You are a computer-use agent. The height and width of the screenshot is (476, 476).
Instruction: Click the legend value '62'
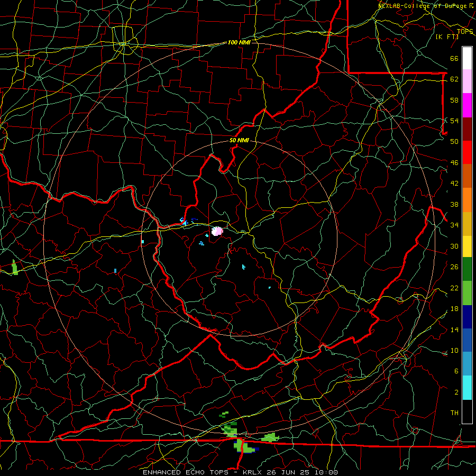pos(454,79)
